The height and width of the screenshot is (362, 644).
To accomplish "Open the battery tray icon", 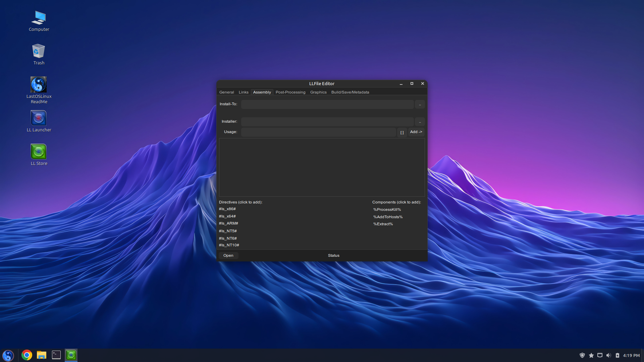I will click(x=617, y=355).
